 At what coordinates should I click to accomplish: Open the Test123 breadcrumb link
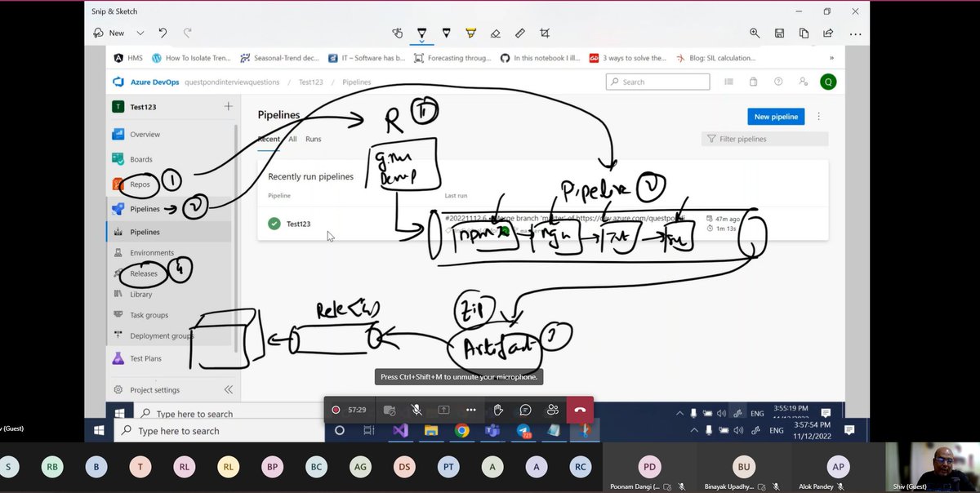[x=311, y=82]
